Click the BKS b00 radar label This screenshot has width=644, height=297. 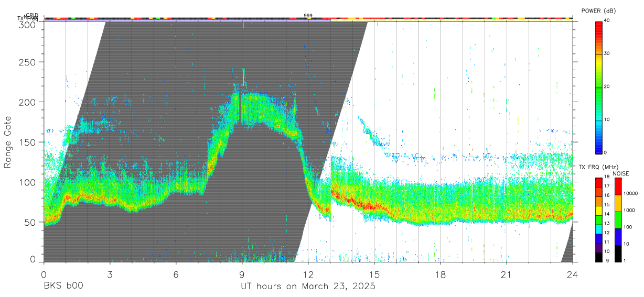coord(63,287)
